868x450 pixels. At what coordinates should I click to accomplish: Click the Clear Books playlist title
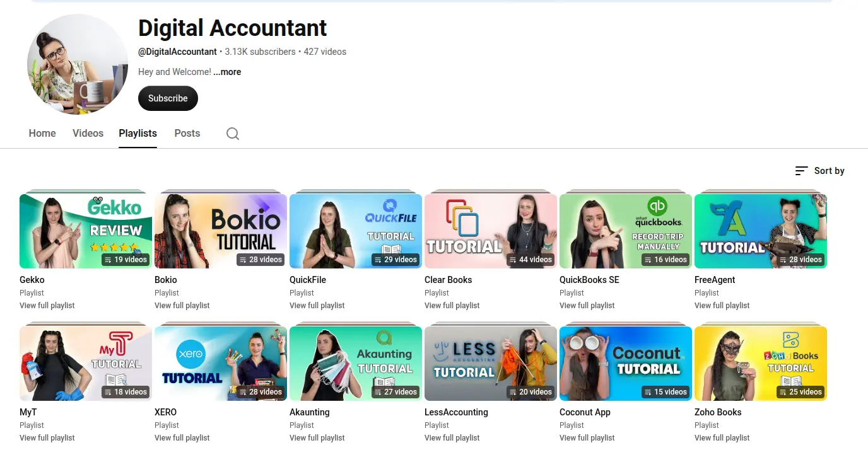coord(449,280)
